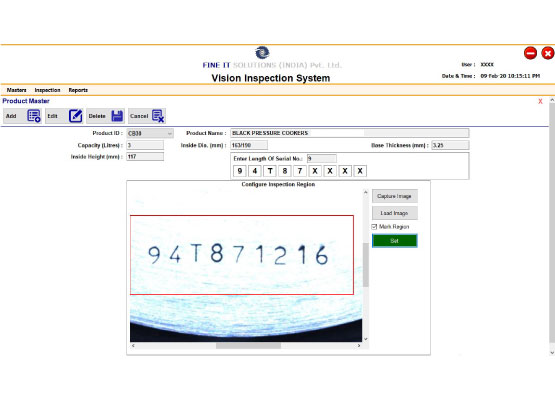Open the Product ID dropdown
The height and width of the screenshot is (400, 555).
click(x=170, y=133)
